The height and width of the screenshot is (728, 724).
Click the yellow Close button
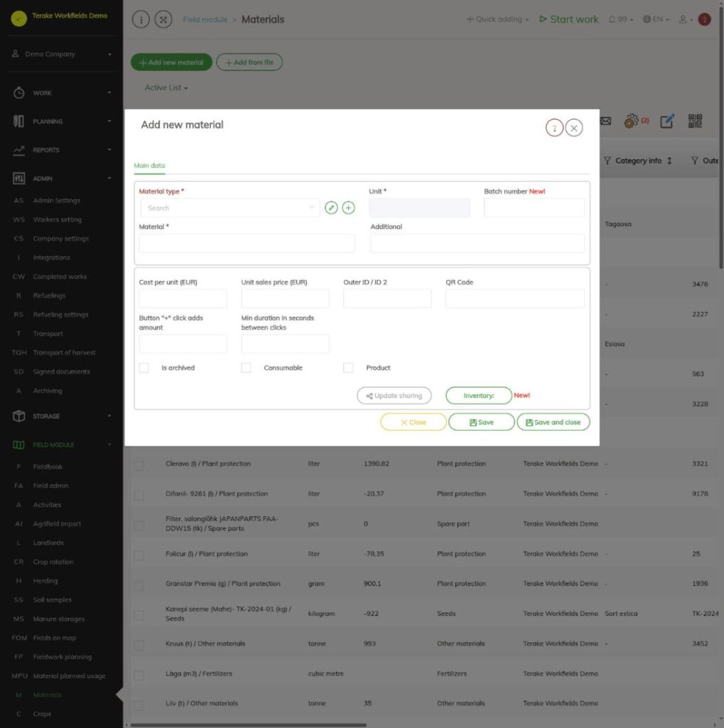point(413,422)
